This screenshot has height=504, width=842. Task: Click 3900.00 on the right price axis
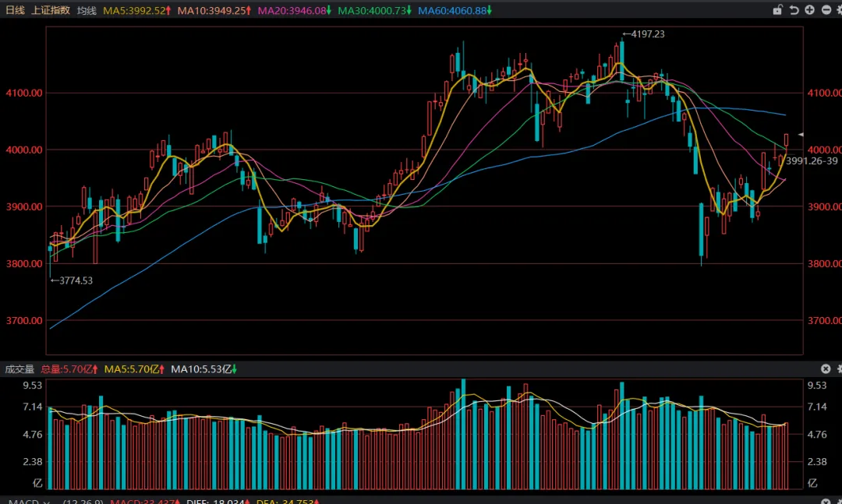[x=824, y=206]
